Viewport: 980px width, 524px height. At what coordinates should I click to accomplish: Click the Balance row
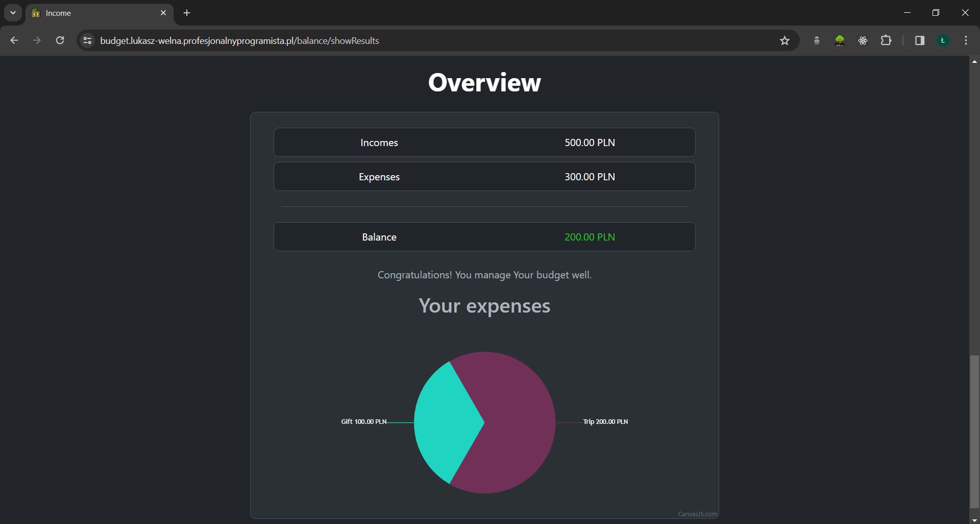click(x=484, y=237)
